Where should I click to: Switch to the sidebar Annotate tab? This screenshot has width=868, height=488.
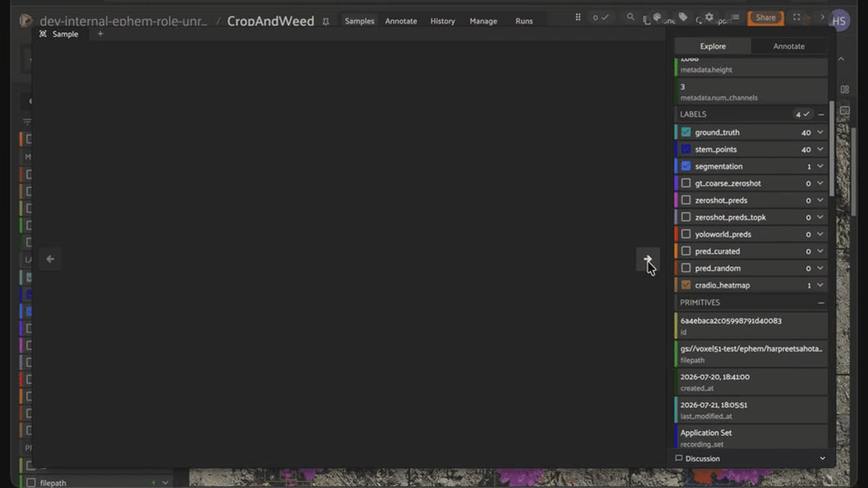(789, 46)
